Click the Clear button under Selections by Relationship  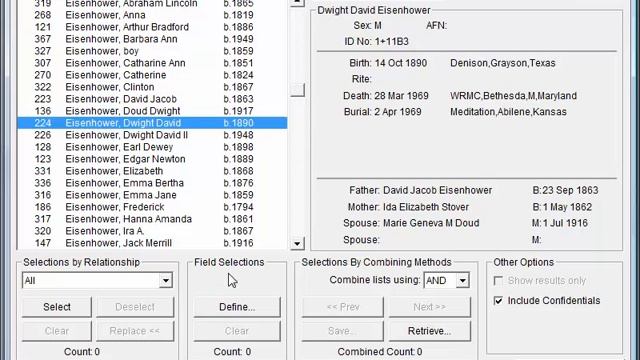pyautogui.click(x=57, y=331)
